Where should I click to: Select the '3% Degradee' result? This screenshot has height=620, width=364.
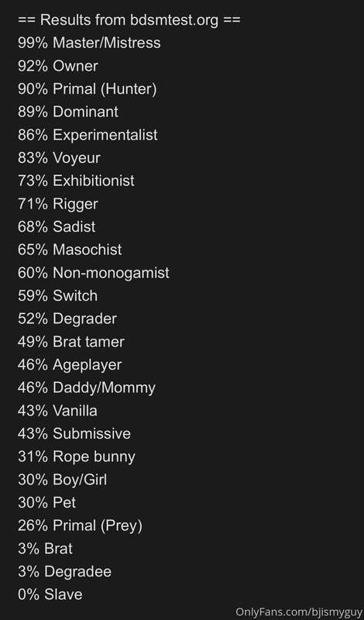65,572
